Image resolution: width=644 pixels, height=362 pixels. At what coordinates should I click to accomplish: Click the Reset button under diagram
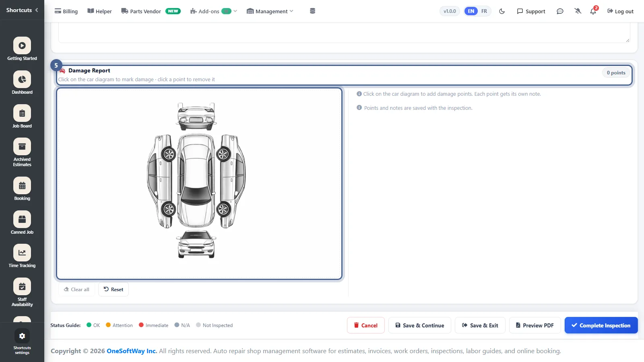click(x=114, y=289)
